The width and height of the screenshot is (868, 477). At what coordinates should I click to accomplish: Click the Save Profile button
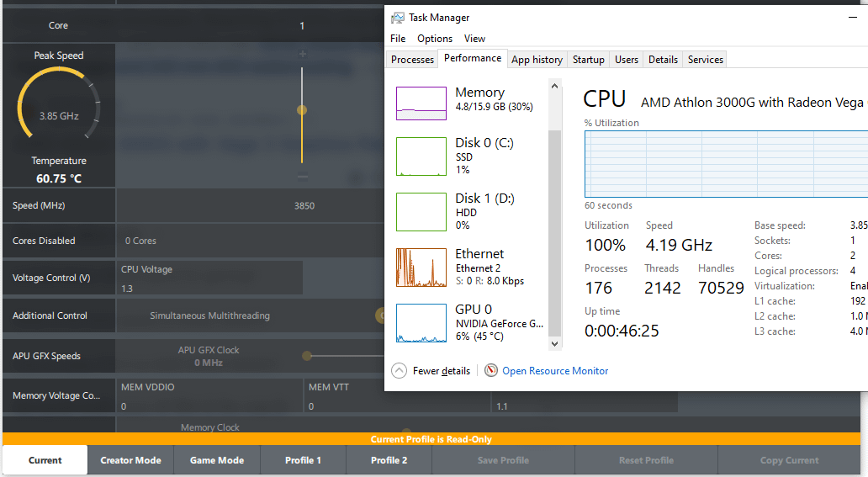point(503,460)
